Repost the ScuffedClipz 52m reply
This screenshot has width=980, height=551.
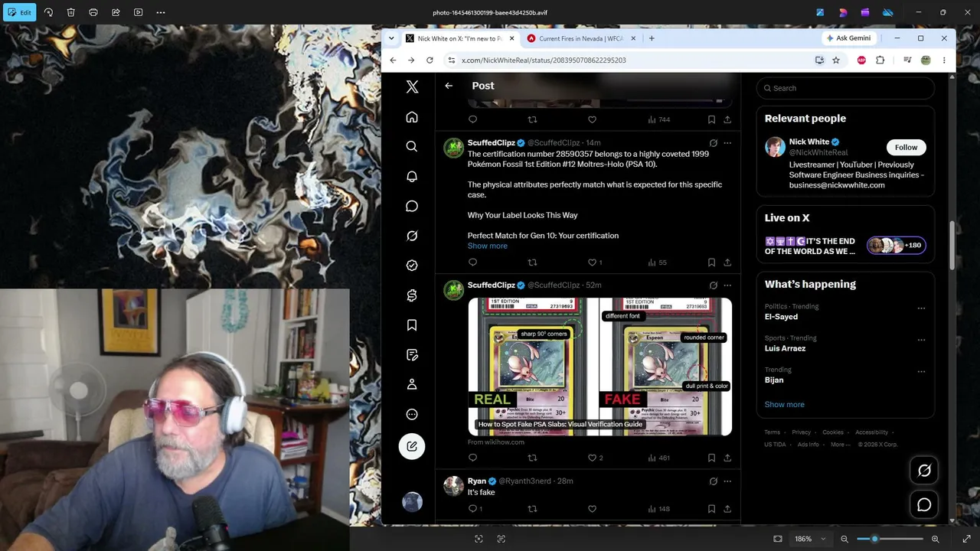point(532,458)
